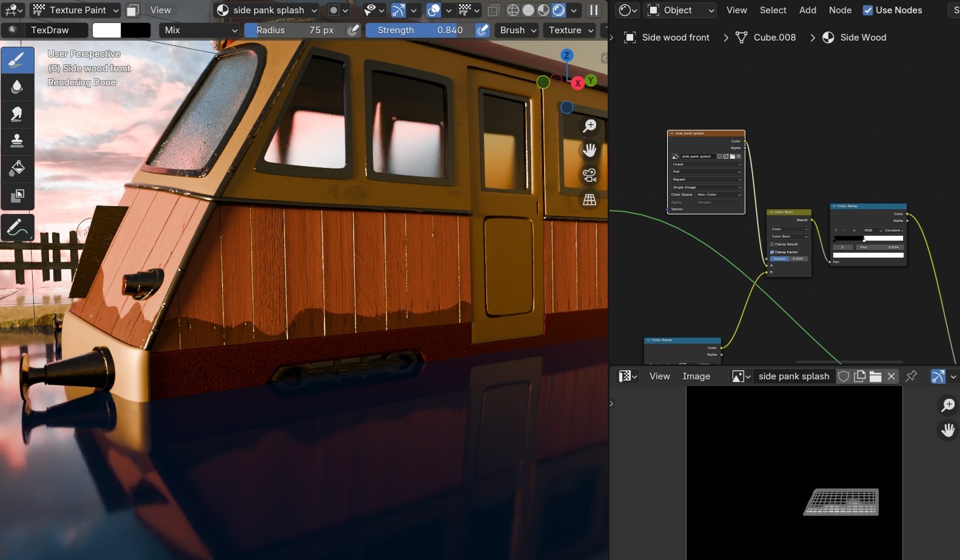Toggle camera view in viewport
960x560 pixels.
click(x=589, y=175)
